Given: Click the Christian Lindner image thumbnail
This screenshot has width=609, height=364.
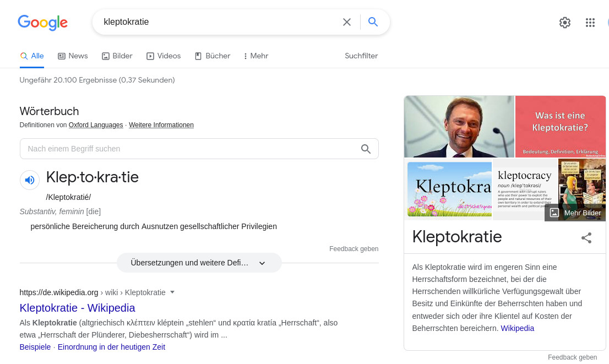Looking at the screenshot, I should click(x=459, y=126).
